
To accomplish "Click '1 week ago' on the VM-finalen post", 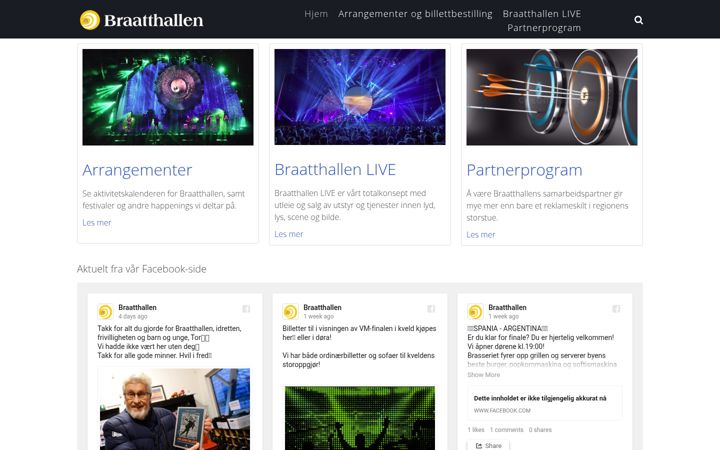I will [318, 316].
